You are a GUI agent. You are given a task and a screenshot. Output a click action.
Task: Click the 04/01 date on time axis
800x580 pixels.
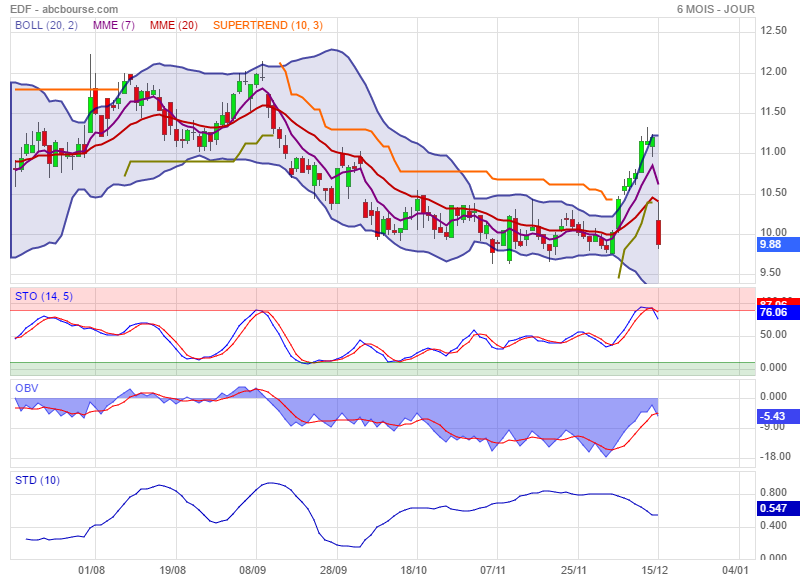pos(735,569)
